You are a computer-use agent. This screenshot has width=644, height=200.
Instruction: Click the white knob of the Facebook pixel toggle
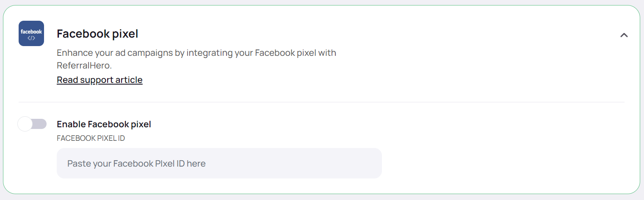[25, 124]
